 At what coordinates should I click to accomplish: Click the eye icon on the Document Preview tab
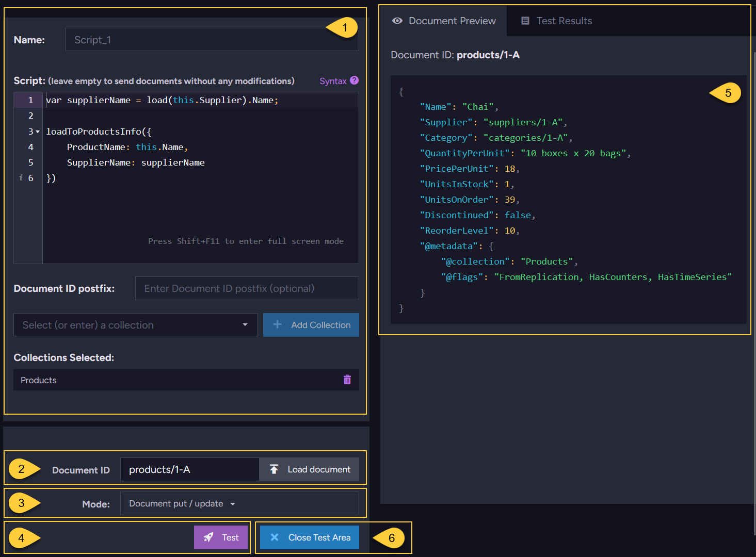point(397,21)
